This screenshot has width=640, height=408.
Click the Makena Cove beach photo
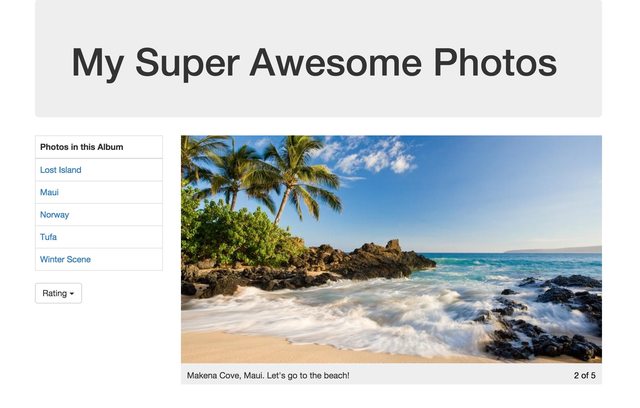[391, 249]
